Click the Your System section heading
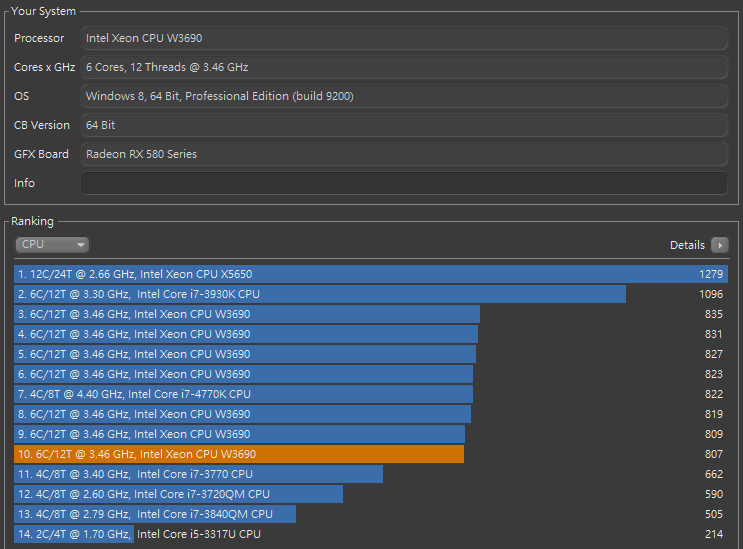 pyautogui.click(x=43, y=11)
